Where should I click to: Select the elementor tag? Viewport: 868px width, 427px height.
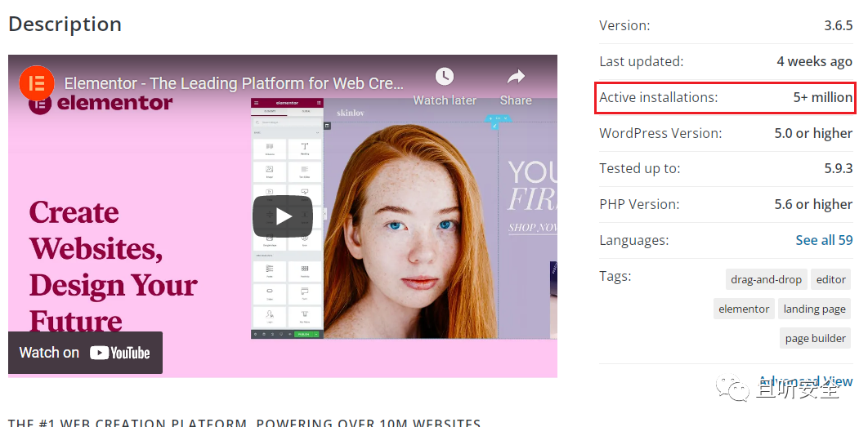point(744,309)
